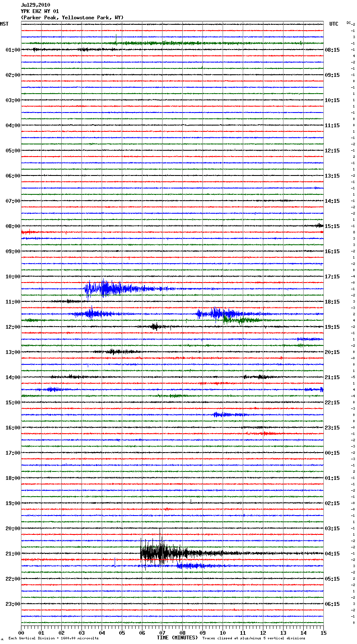Select the 06:00 MST time label

point(13,176)
